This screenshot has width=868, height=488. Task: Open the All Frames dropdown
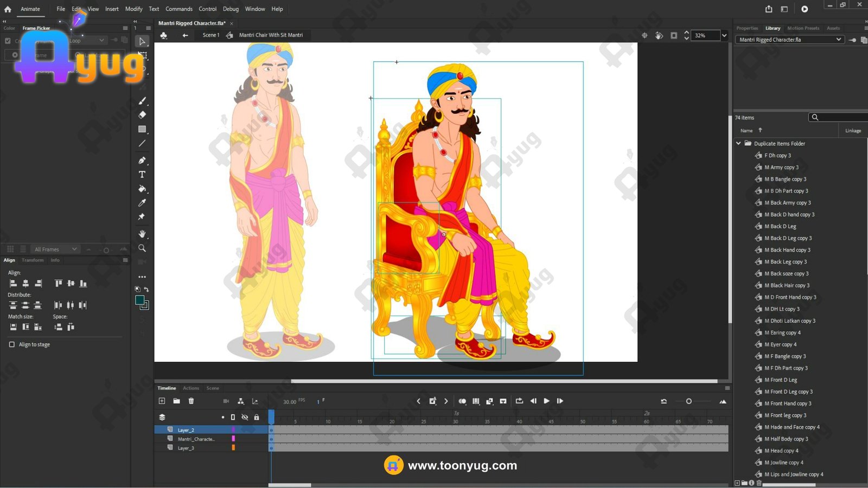click(x=55, y=249)
